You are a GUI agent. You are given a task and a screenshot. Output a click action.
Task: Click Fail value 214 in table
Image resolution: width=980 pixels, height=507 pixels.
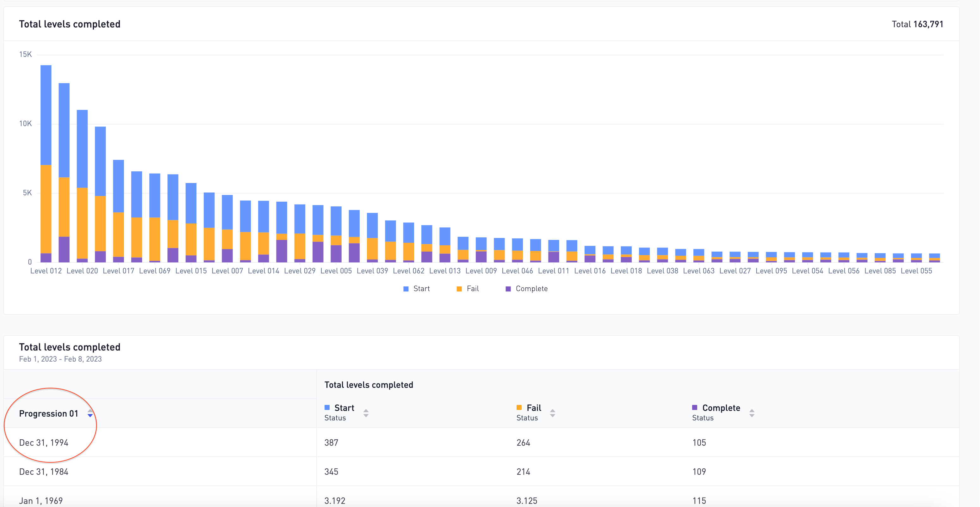[523, 472]
